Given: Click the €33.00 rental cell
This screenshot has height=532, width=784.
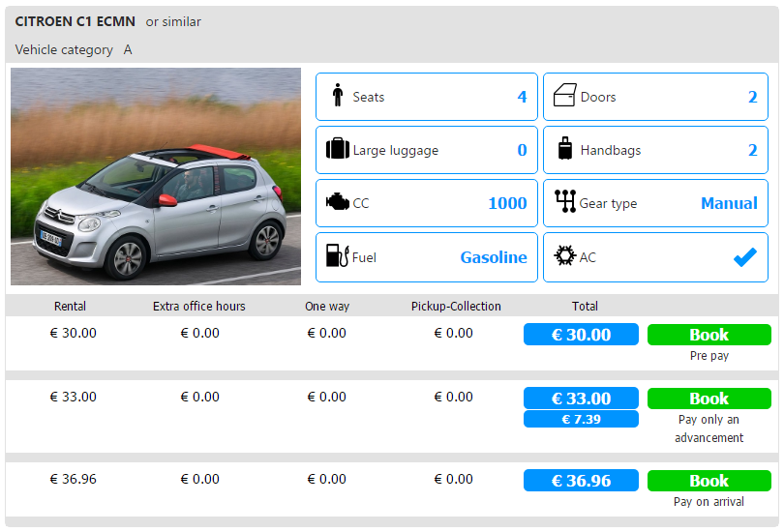Looking at the screenshot, I should click(x=73, y=398).
